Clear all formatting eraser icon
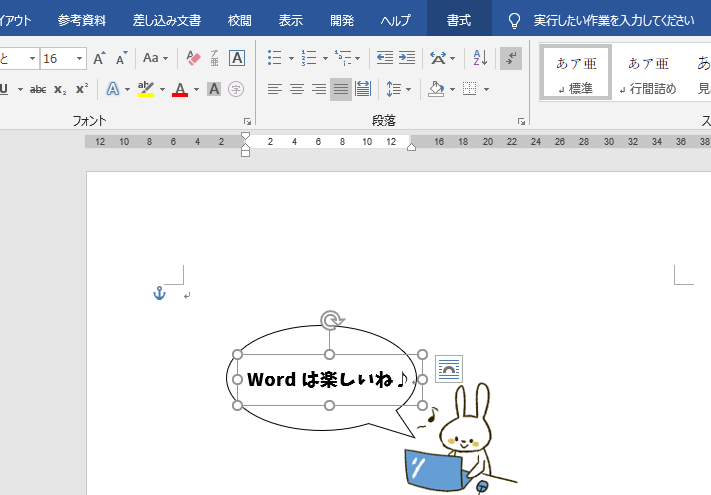711x495 pixels. [x=193, y=58]
